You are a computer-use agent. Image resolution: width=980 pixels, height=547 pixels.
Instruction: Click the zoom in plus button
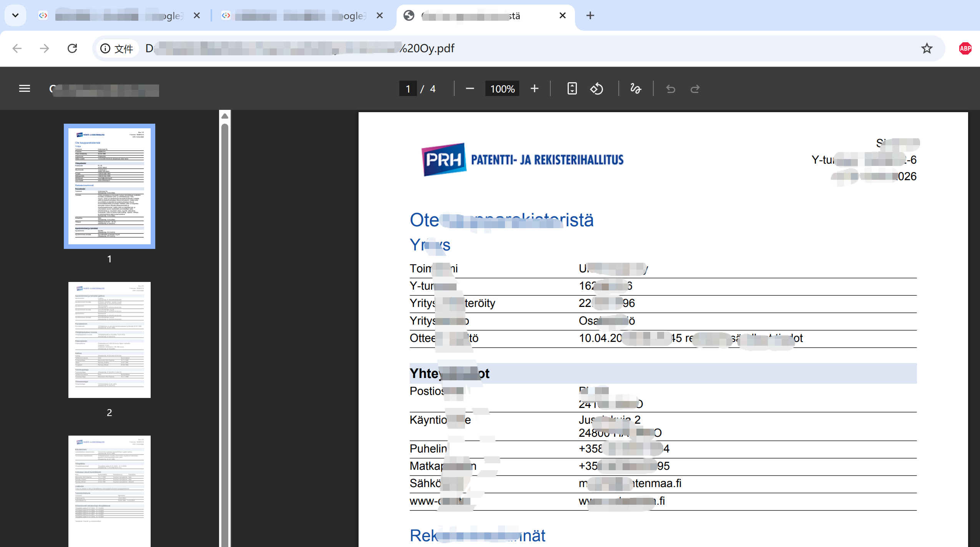pyautogui.click(x=534, y=89)
